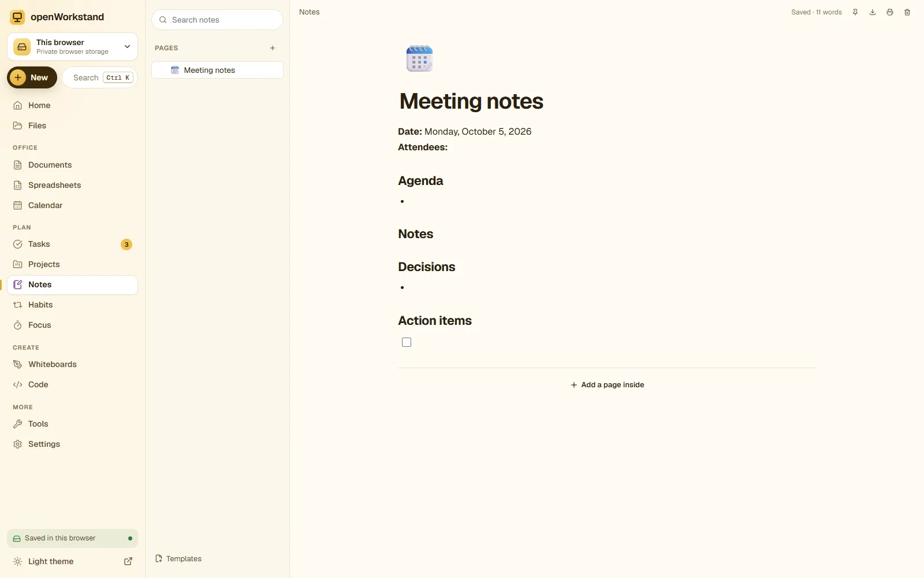Open Focus timer page

coord(73,325)
